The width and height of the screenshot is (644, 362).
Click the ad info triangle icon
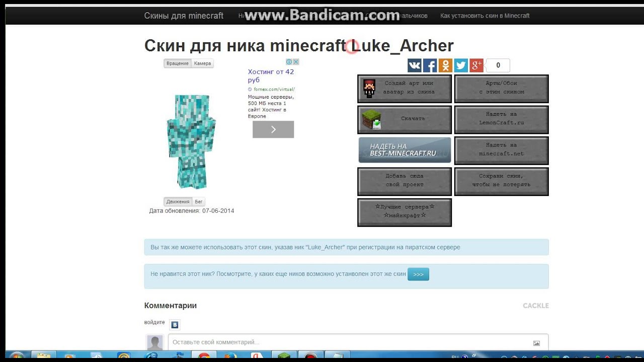pos(289,62)
